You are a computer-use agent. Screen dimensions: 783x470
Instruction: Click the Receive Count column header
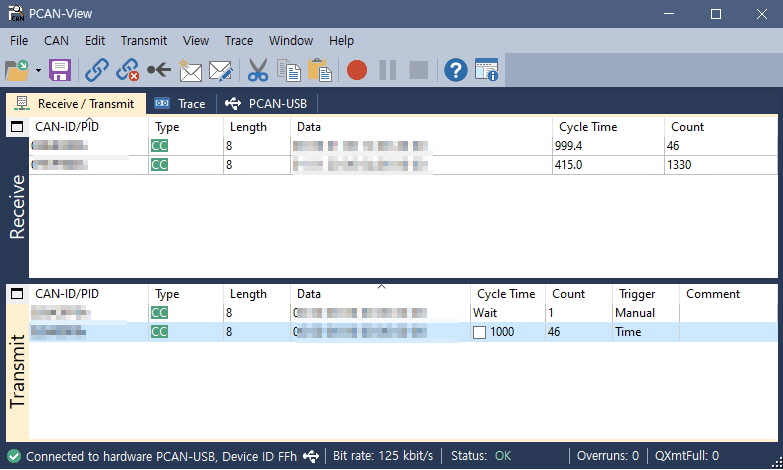[x=721, y=127]
